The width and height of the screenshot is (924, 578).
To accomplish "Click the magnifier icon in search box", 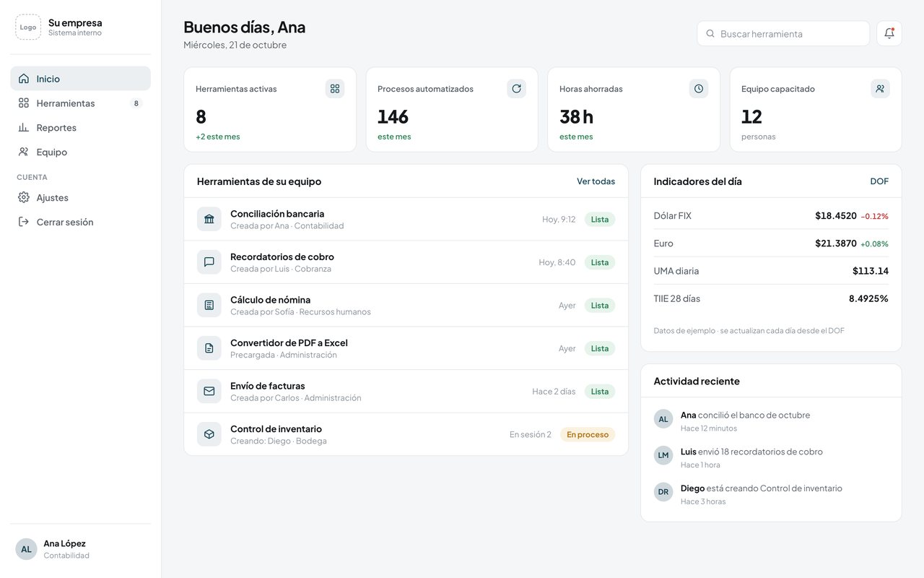I will pyautogui.click(x=710, y=33).
